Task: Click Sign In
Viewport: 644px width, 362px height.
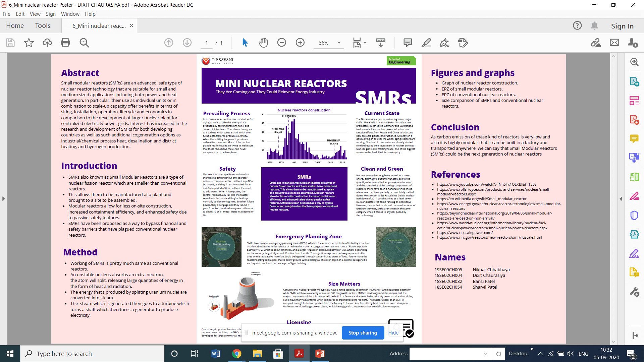Action: 622,26
